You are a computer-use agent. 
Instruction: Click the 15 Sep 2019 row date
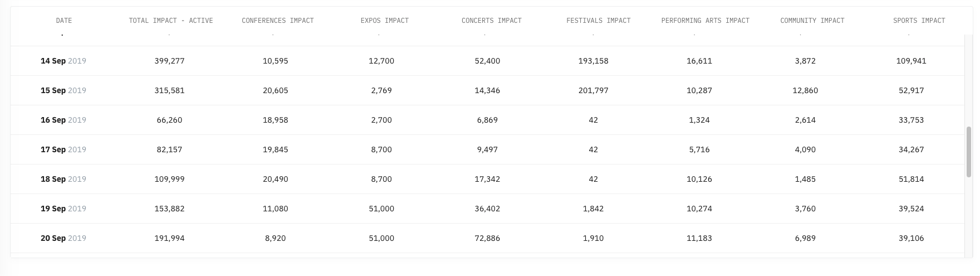tap(63, 90)
